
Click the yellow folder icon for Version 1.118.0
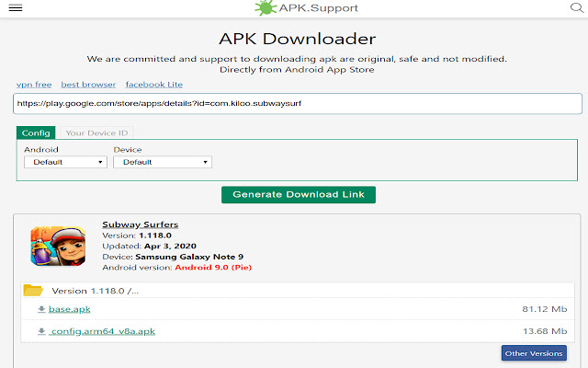click(33, 291)
